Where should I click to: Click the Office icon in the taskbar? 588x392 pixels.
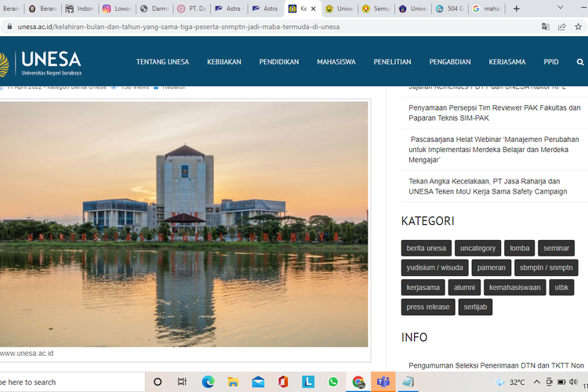(x=283, y=382)
